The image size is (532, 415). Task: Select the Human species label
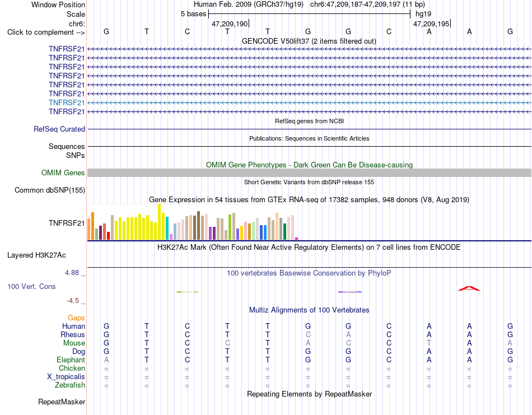tap(73, 326)
